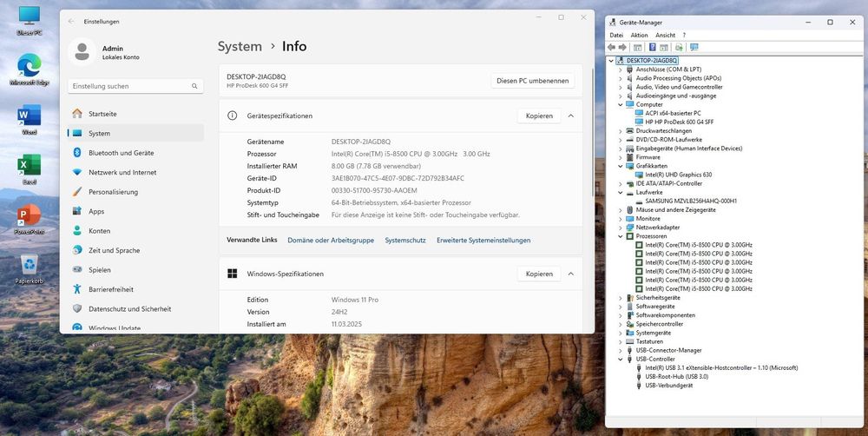
Task: Click the Microsoft Edge desktop icon
Action: pyautogui.click(x=29, y=67)
